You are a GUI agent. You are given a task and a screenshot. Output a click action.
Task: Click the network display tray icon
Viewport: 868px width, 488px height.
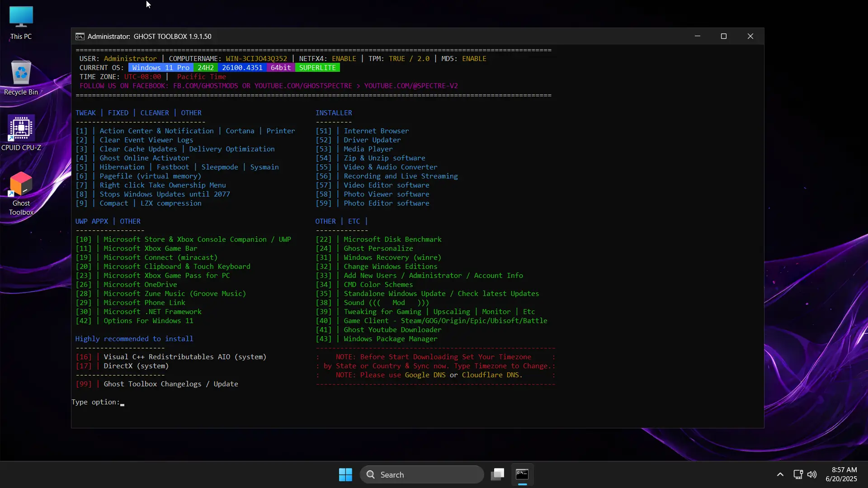click(798, 474)
